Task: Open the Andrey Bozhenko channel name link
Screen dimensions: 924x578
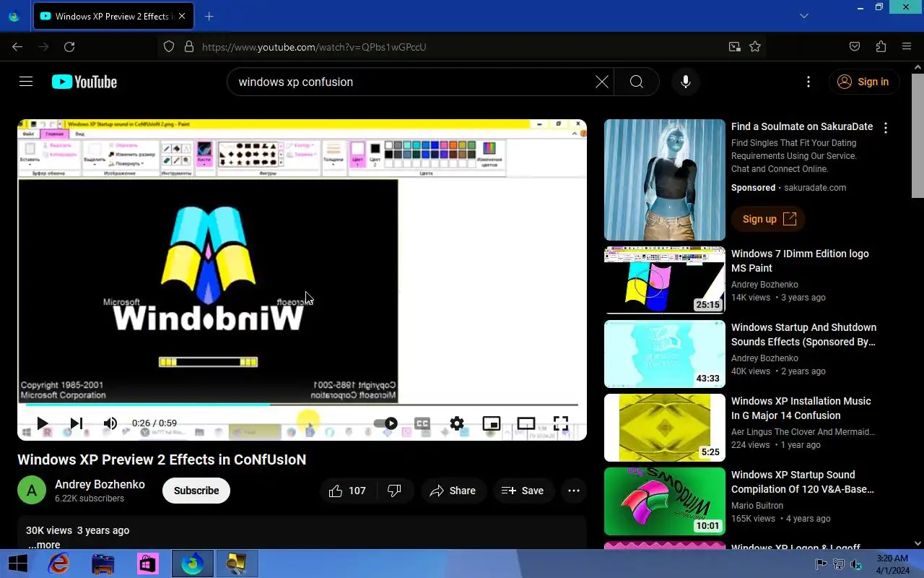Action: coord(100,484)
